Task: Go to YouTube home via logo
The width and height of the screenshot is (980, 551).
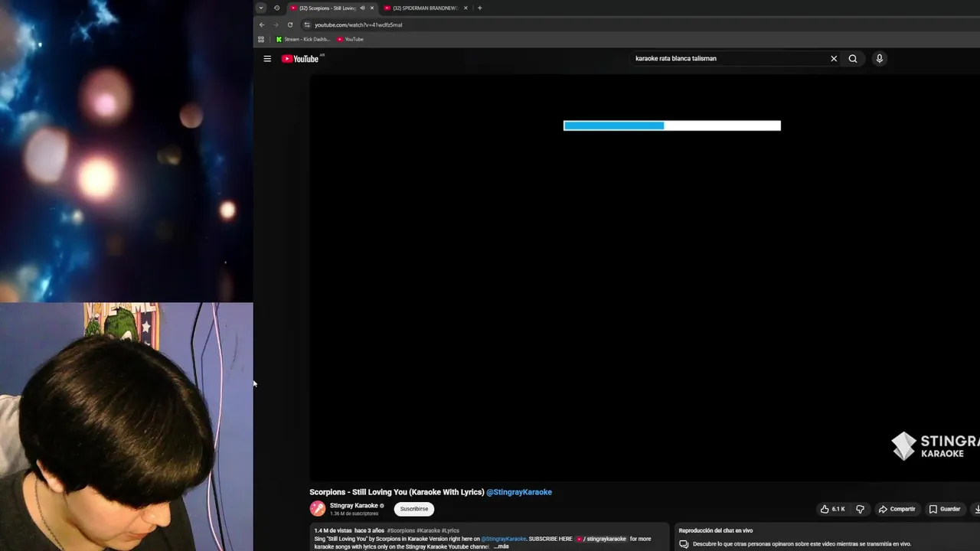Action: click(x=302, y=59)
